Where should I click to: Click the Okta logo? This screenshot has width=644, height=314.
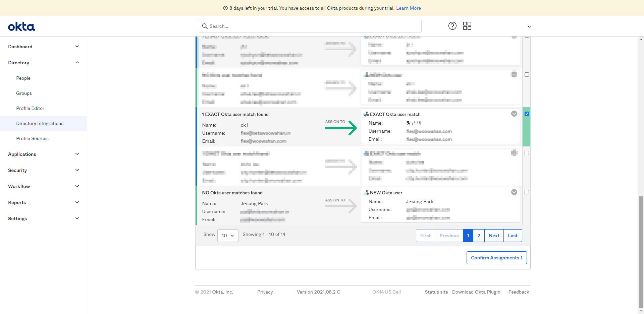coord(21,26)
